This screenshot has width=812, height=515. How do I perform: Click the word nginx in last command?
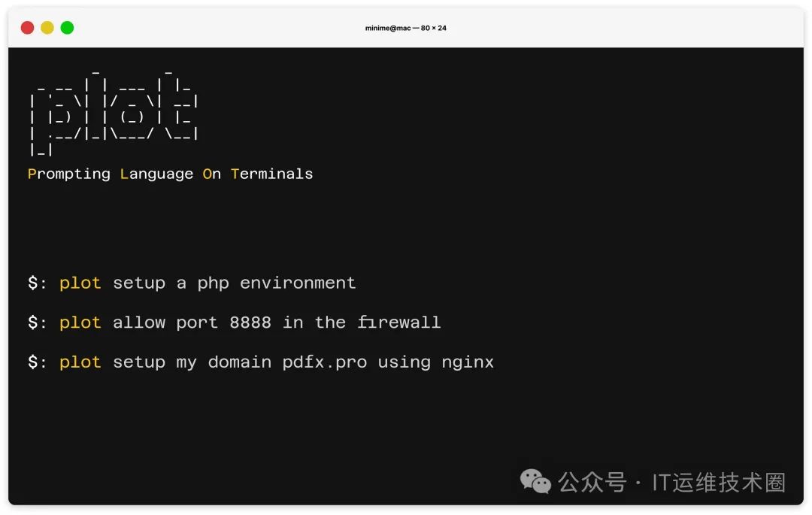click(468, 362)
